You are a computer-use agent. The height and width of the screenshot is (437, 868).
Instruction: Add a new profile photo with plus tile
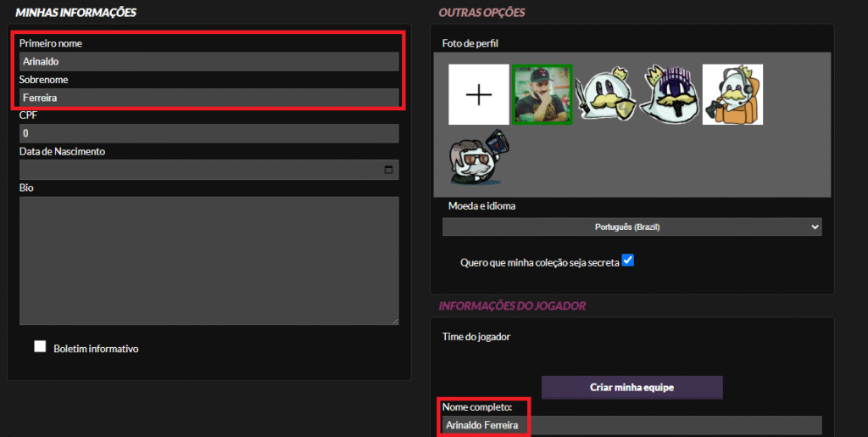479,94
